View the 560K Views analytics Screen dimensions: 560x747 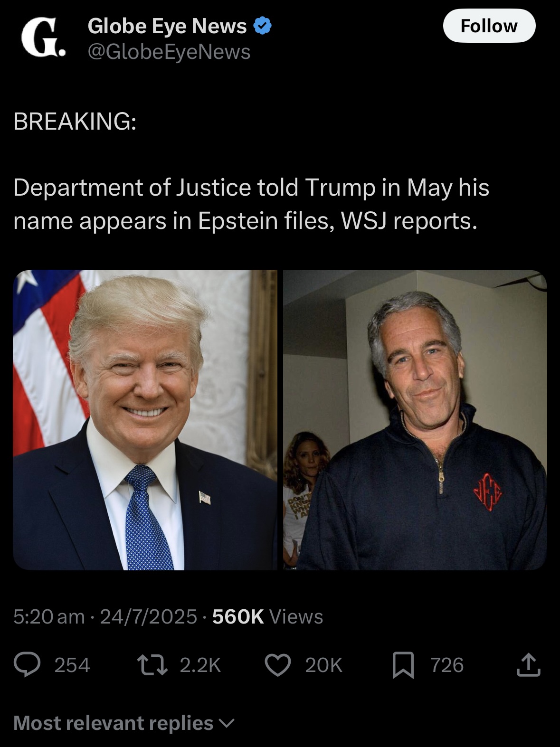(267, 616)
